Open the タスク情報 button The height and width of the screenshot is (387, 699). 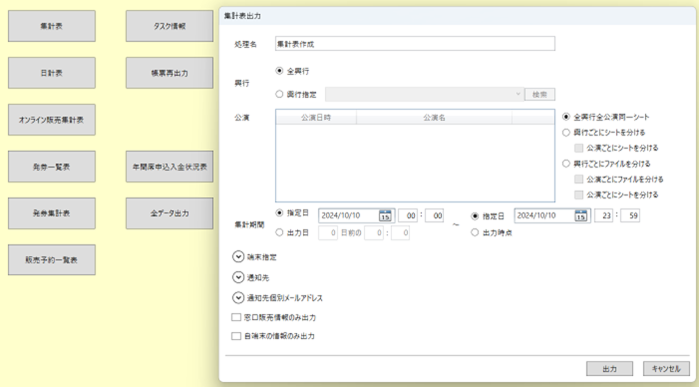(169, 26)
